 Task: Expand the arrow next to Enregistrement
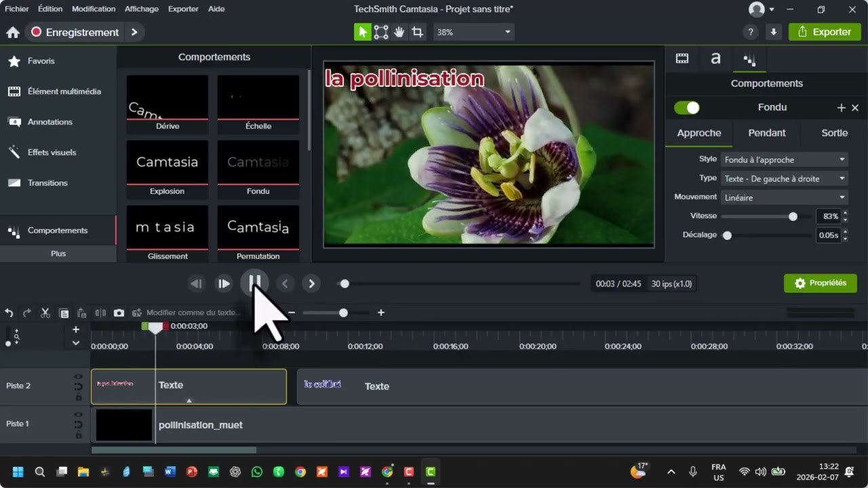click(134, 32)
